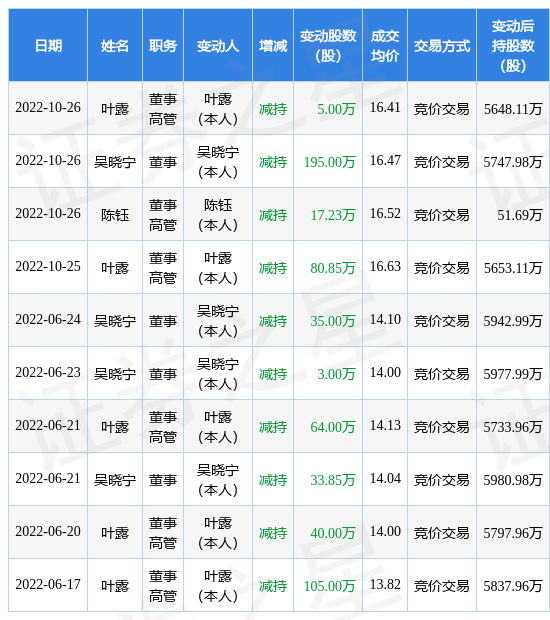Select 减持 in the 2022-06-23 row
The height and width of the screenshot is (620, 550).
click(273, 374)
